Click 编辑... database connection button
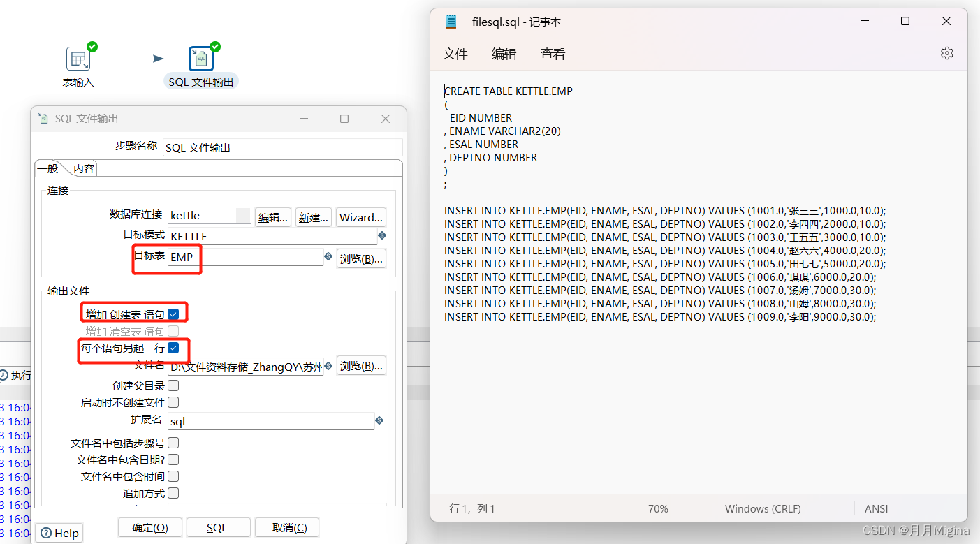Screen dimensions: 980x544 [x=273, y=217]
